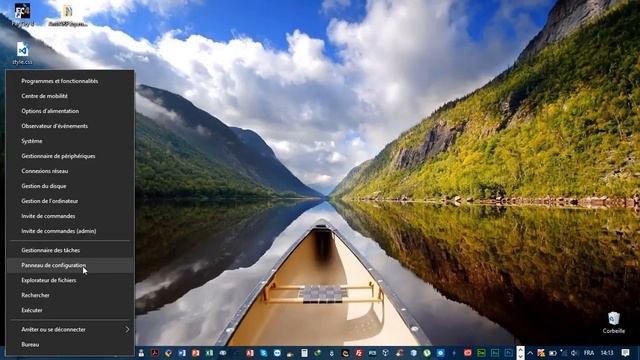Open Connexions réseau entry
This screenshot has width=640, height=360.
[70, 171]
